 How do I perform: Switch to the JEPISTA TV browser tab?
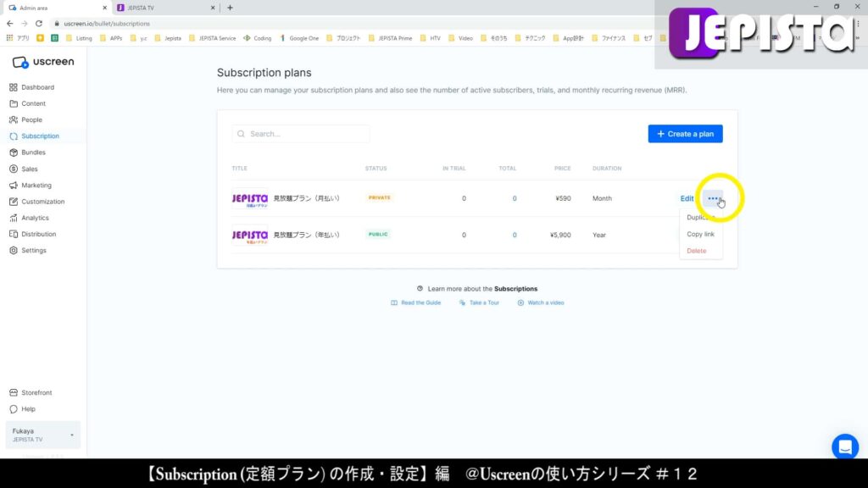(x=166, y=8)
